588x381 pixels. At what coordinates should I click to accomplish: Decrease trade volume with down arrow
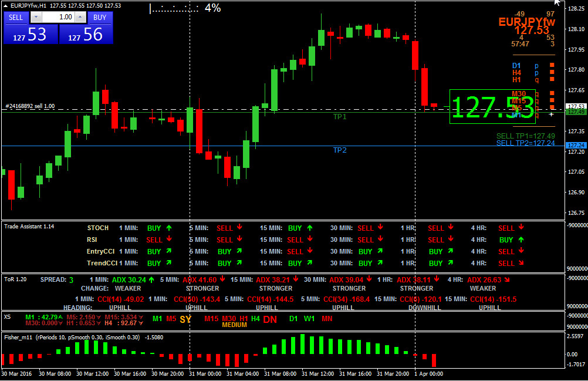tap(36, 17)
